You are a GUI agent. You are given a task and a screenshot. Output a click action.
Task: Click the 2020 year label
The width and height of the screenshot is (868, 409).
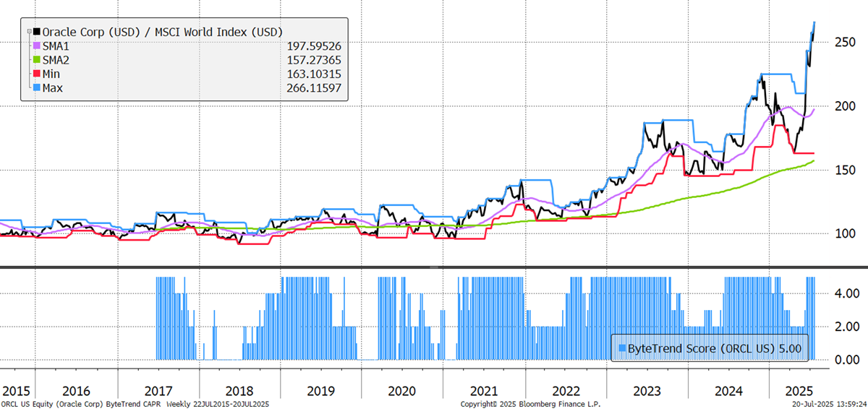coord(402,391)
